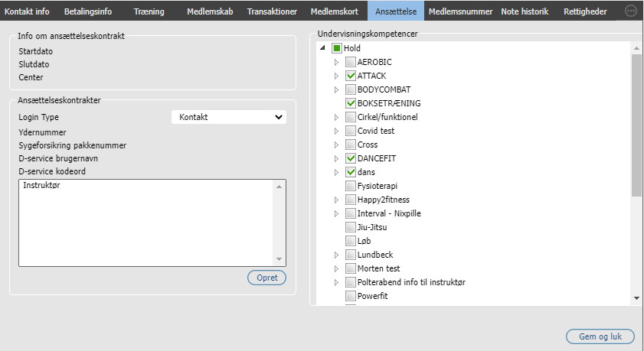
Task: Click the Gem og luk button
Action: [600, 336]
